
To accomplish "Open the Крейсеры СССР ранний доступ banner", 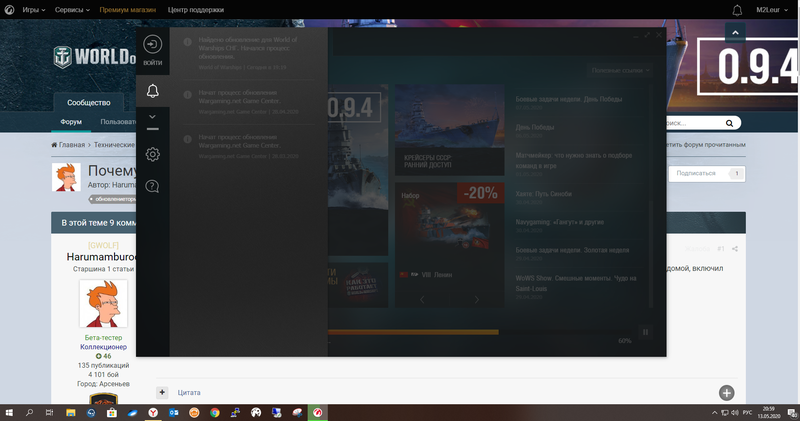I will click(449, 130).
